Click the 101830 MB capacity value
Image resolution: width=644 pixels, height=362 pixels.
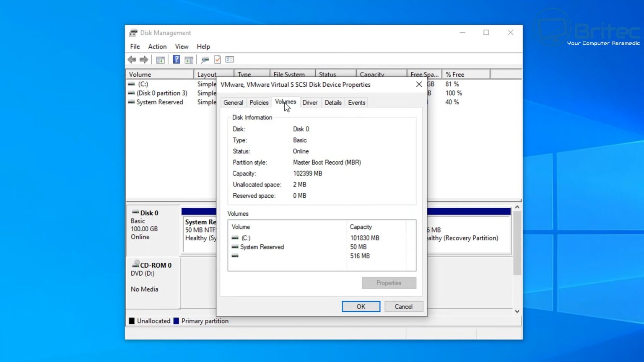[x=365, y=238]
